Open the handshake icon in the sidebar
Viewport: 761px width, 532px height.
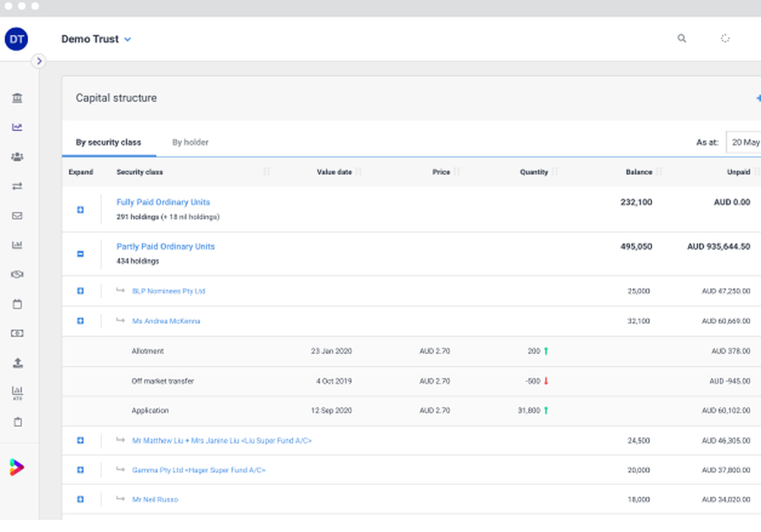(x=17, y=274)
